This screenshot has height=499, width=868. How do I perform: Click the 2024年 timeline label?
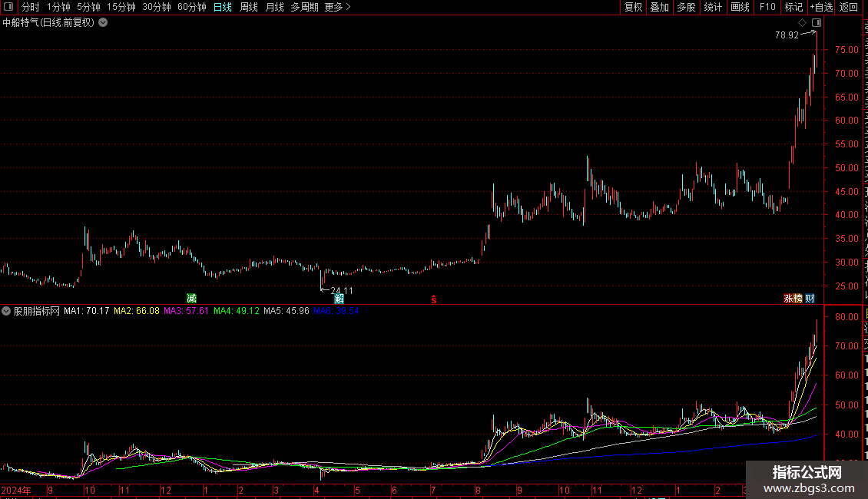16,490
